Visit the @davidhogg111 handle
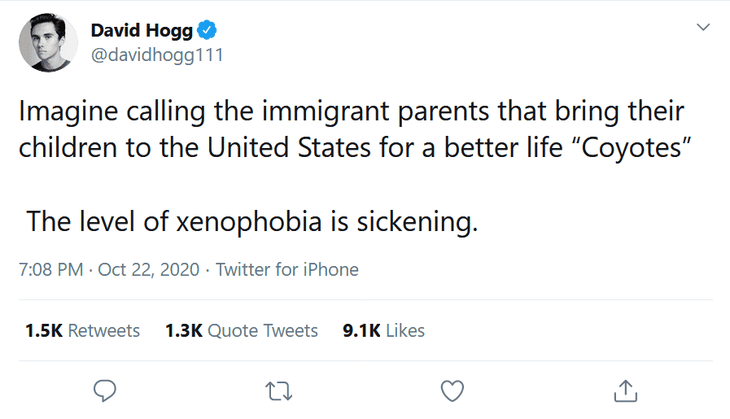The height and width of the screenshot is (419, 730). point(159,55)
